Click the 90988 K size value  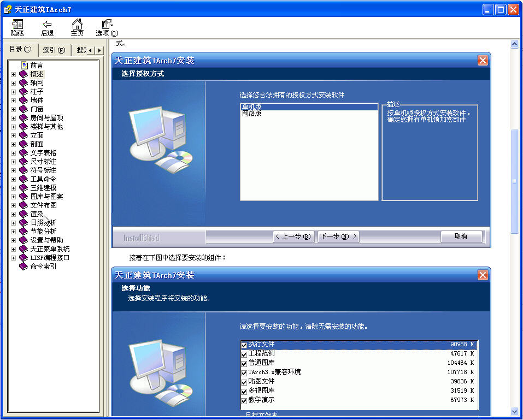[462, 344]
